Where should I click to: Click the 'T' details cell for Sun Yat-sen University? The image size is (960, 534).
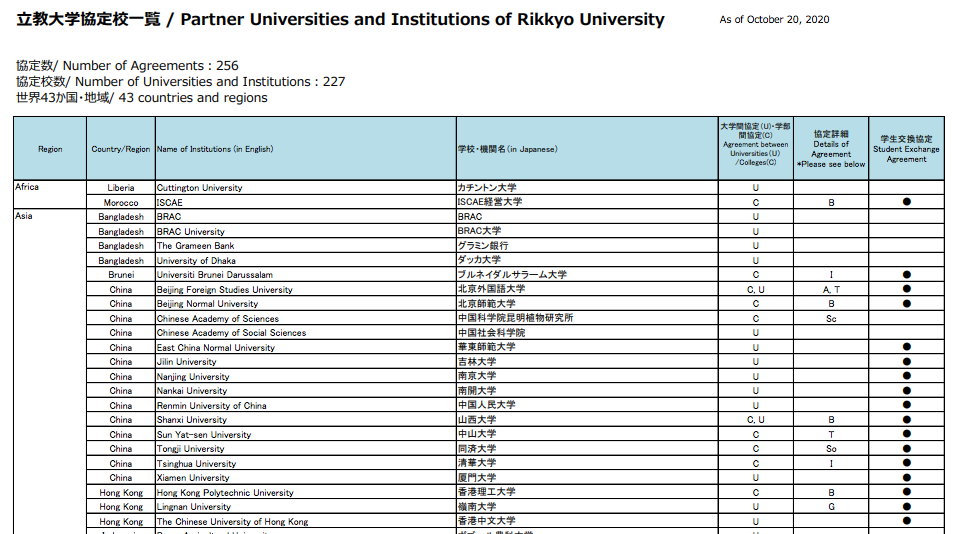point(831,434)
